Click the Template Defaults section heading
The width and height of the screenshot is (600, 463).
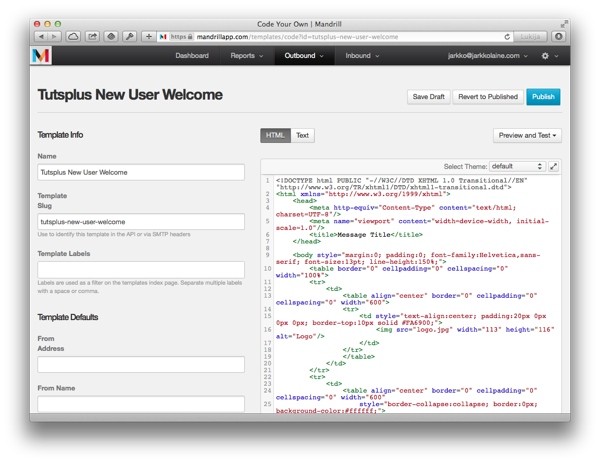pyautogui.click(x=68, y=317)
